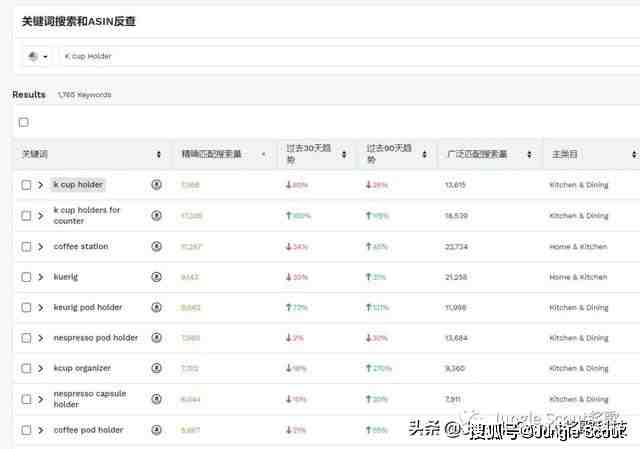Click 'Kitchen & Dining' in keurig pod holder row
This screenshot has height=449, width=640.
pos(579,307)
